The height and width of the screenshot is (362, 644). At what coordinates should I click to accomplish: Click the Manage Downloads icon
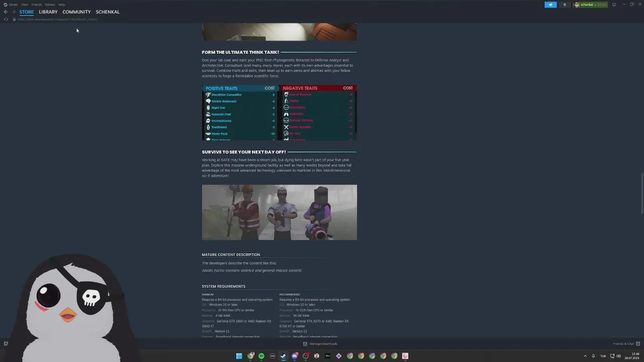tap(305, 344)
